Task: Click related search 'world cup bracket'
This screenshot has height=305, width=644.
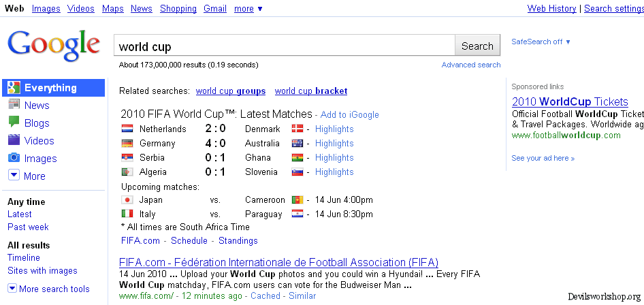Action: tap(311, 91)
